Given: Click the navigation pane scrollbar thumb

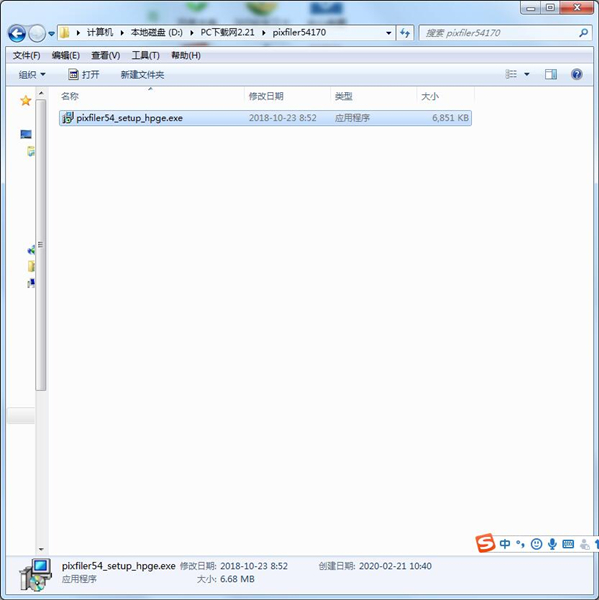Looking at the screenshot, I should coord(41,245).
